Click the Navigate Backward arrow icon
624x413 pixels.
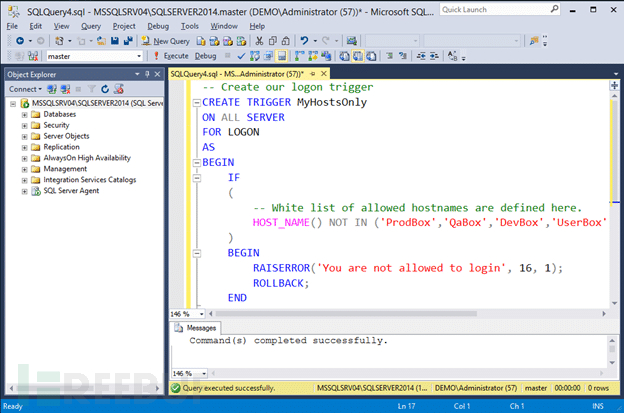tap(20, 41)
